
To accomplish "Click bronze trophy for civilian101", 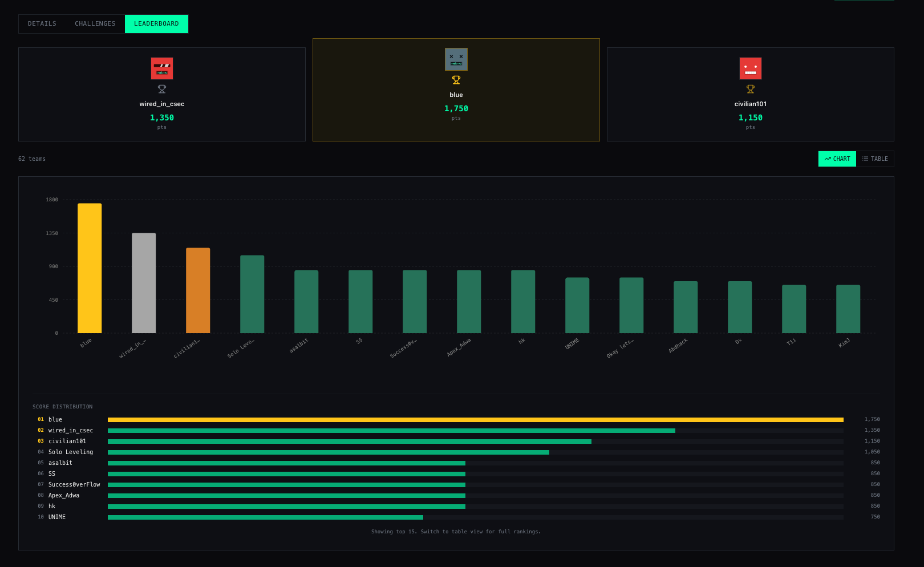I will pos(751,89).
